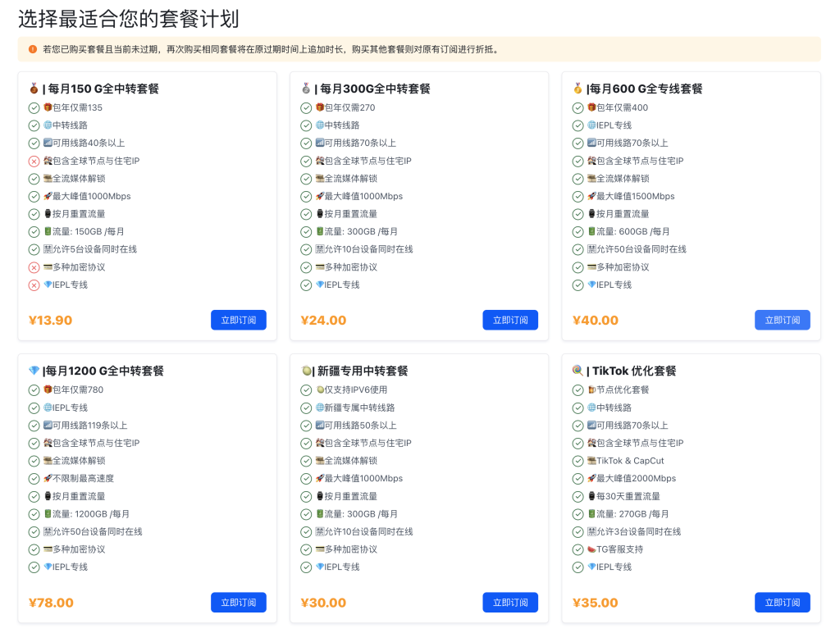This screenshot has height=633, width=840.
Task: Subscribe to the 每月150 G全中转套餐 plan
Action: 238,320
